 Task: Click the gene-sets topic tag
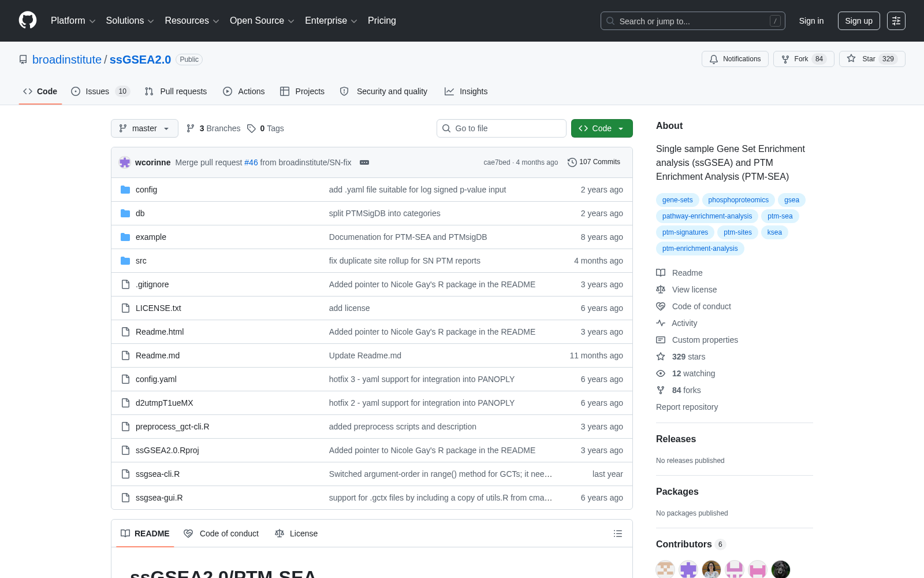(677, 200)
